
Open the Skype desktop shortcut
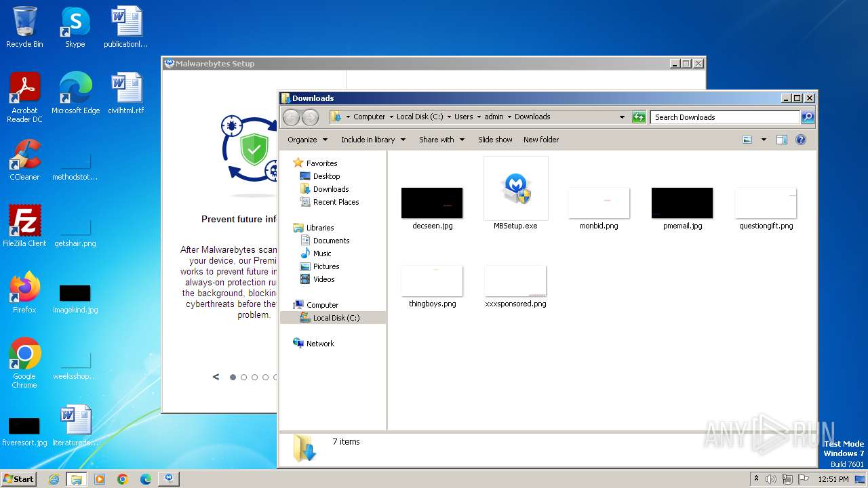(75, 27)
